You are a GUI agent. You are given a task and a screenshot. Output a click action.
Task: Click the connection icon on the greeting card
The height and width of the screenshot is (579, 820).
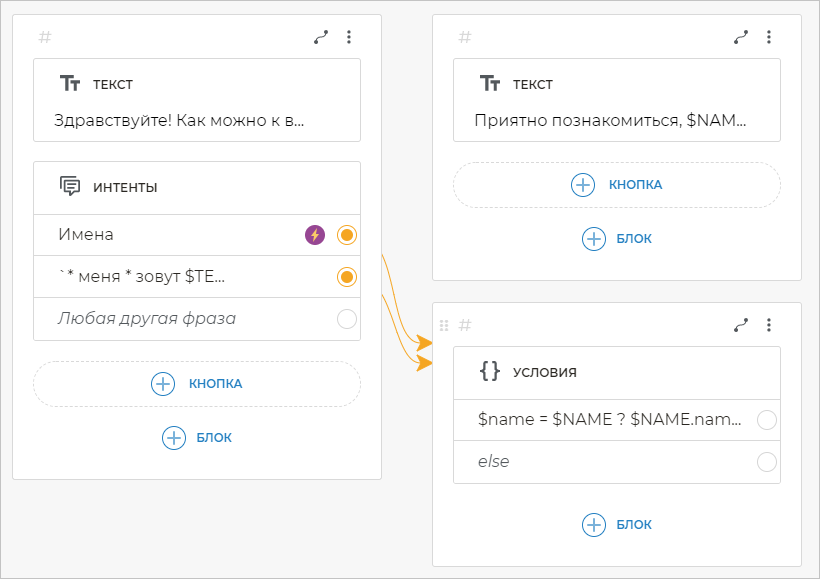coord(321,37)
